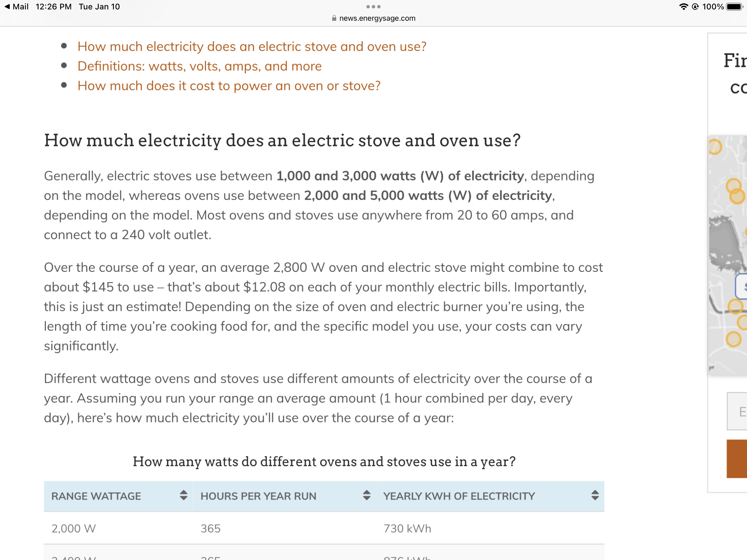Open 'How much electricity does stove use' link
Screen dimensions: 747x560
point(252,47)
